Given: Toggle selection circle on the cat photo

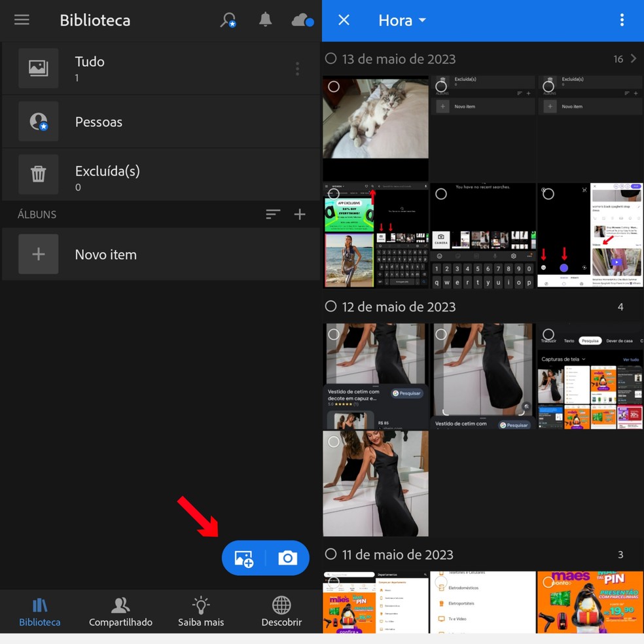Looking at the screenshot, I should [x=334, y=86].
